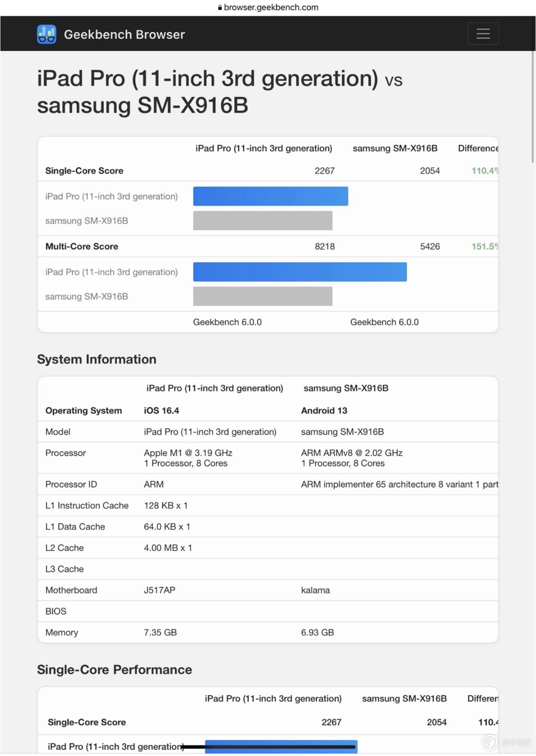The width and height of the screenshot is (536, 756).
Task: Click the System Information section heading
Action: point(97,359)
